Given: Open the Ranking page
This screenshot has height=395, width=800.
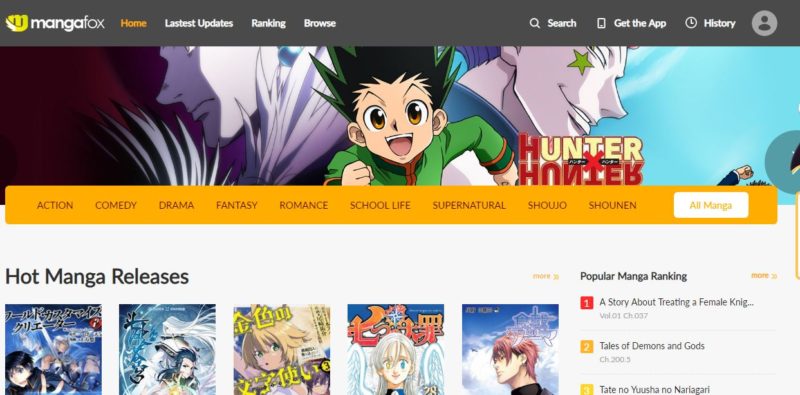Looking at the screenshot, I should coord(268,23).
